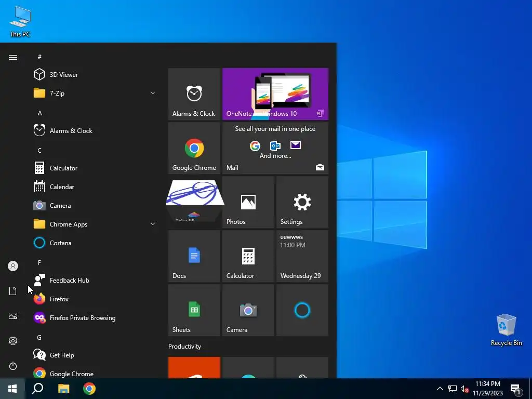Open Calendar from the app list
Image resolution: width=532 pixels, height=399 pixels.
[x=95, y=187]
